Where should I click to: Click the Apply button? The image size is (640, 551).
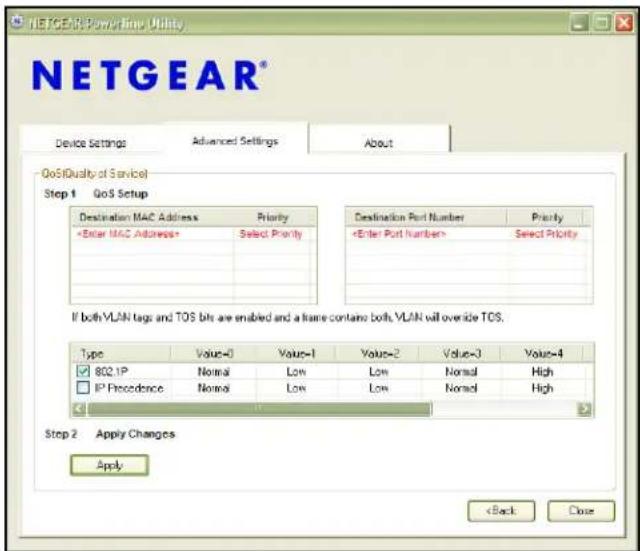(109, 465)
